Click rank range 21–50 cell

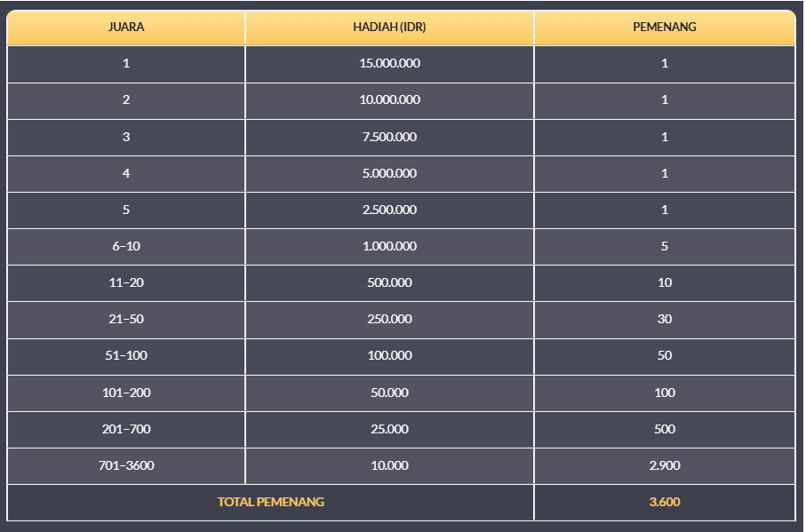(x=126, y=319)
